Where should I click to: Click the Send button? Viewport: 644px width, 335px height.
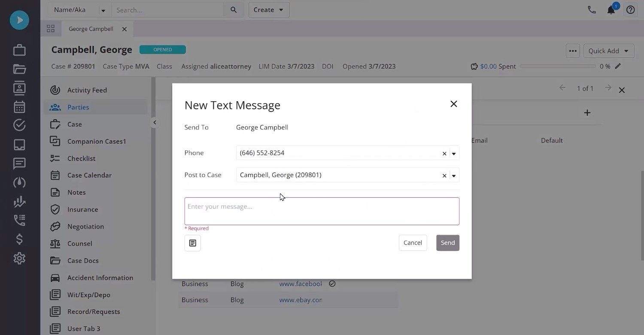click(447, 242)
